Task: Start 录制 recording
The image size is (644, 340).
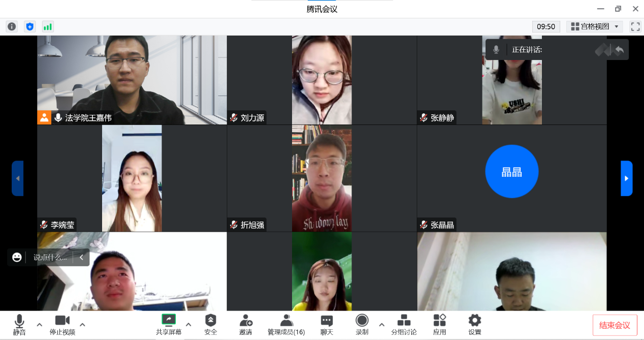Action: pyautogui.click(x=362, y=324)
